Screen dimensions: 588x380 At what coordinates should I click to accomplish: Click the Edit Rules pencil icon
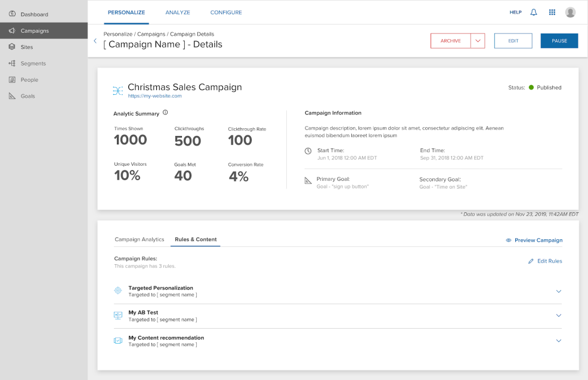[x=531, y=261]
